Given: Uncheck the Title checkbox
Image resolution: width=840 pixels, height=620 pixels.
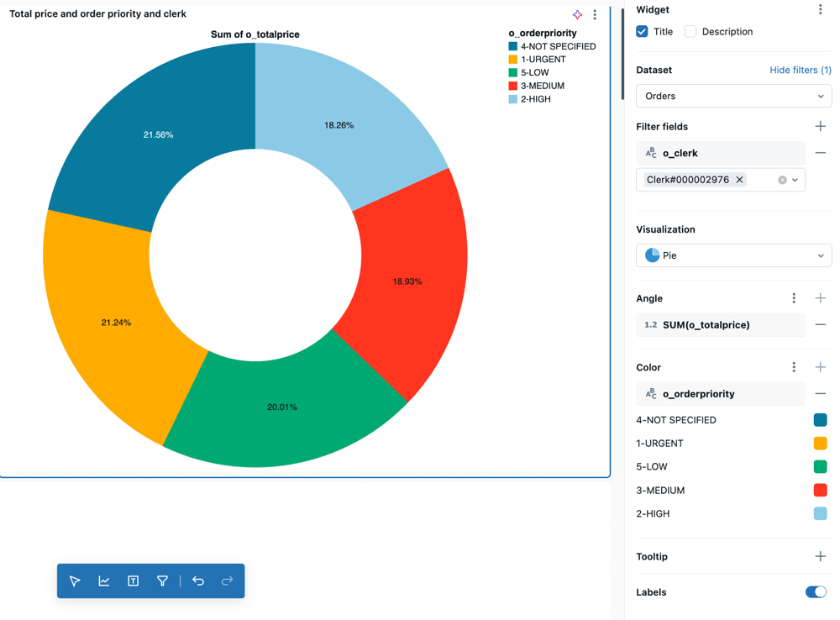Looking at the screenshot, I should point(642,31).
